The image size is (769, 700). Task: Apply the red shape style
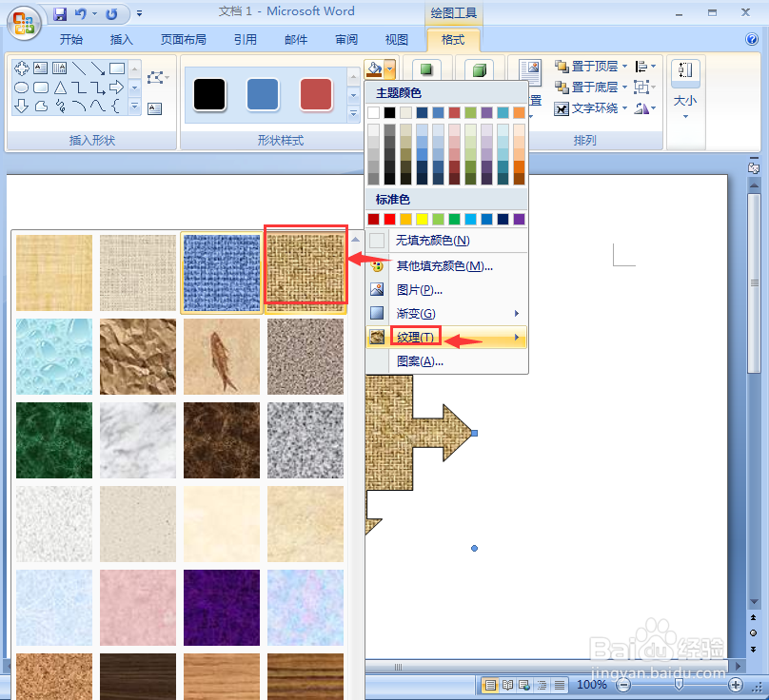point(316,94)
